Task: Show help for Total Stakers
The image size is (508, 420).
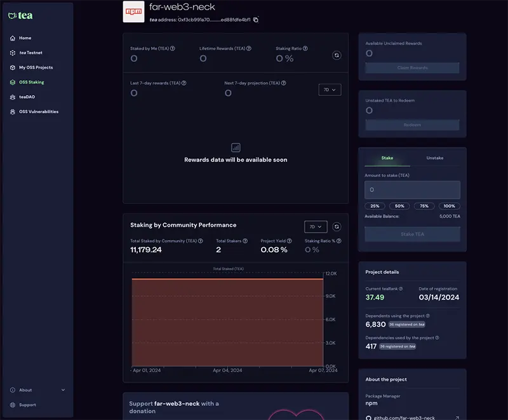Action: coord(245,241)
